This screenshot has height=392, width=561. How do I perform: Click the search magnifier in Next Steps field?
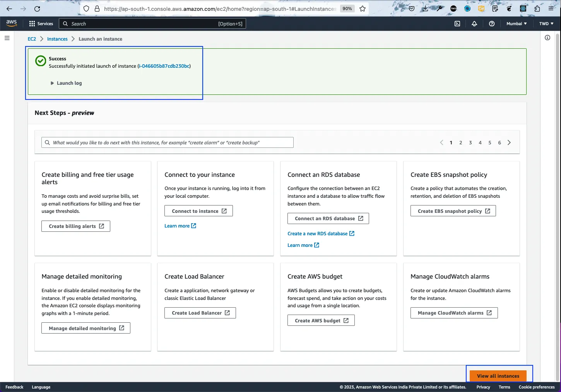pos(47,142)
